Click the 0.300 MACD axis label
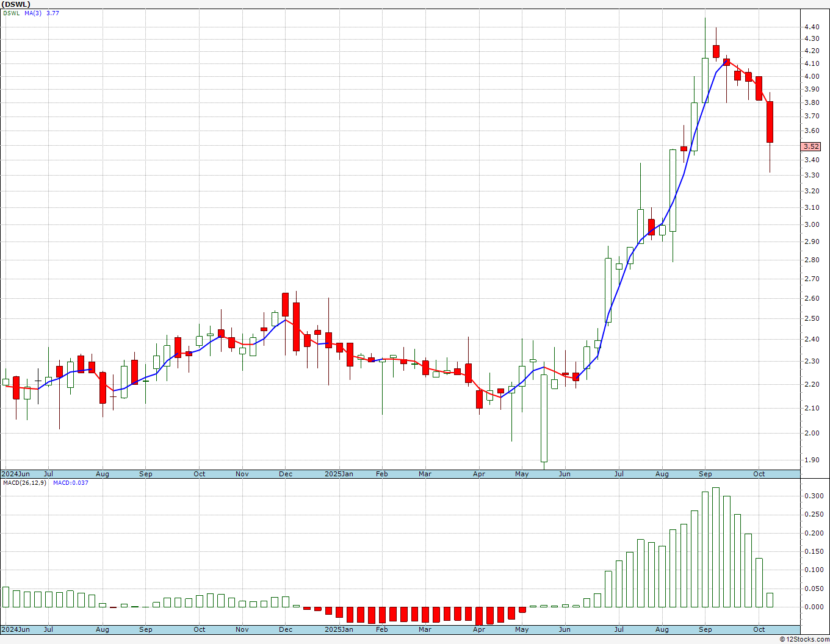The image size is (830, 644). coord(813,496)
